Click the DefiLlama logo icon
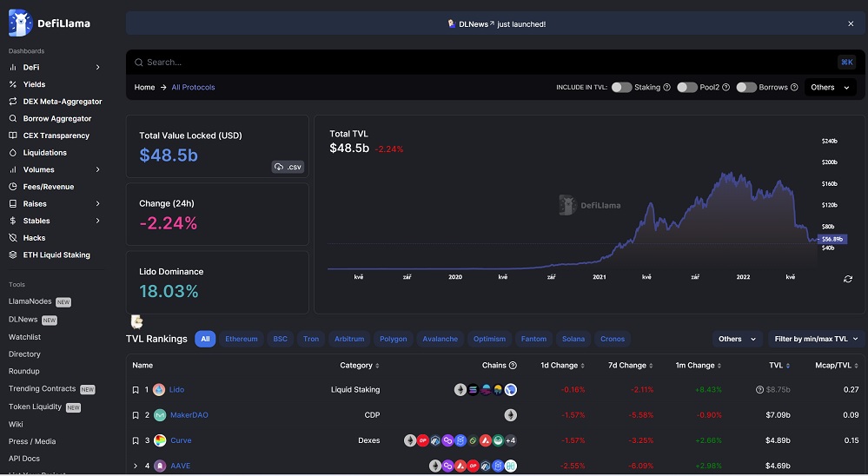The image size is (868, 476). click(20, 23)
